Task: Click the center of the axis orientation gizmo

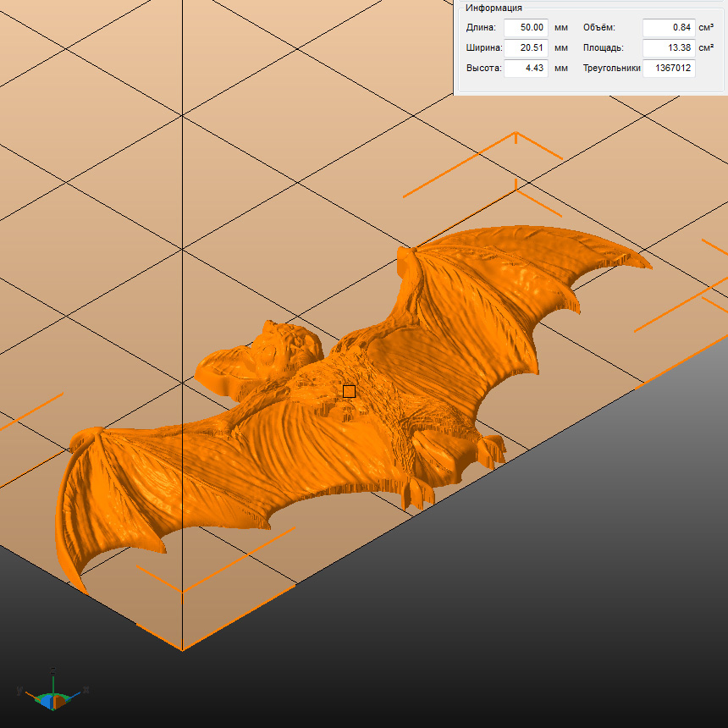Action: tap(53, 699)
